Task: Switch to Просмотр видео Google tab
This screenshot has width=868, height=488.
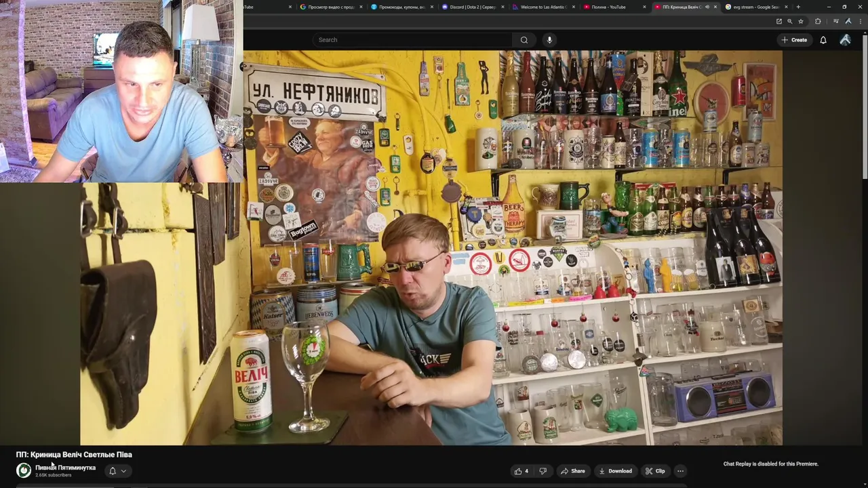Action: click(x=330, y=7)
